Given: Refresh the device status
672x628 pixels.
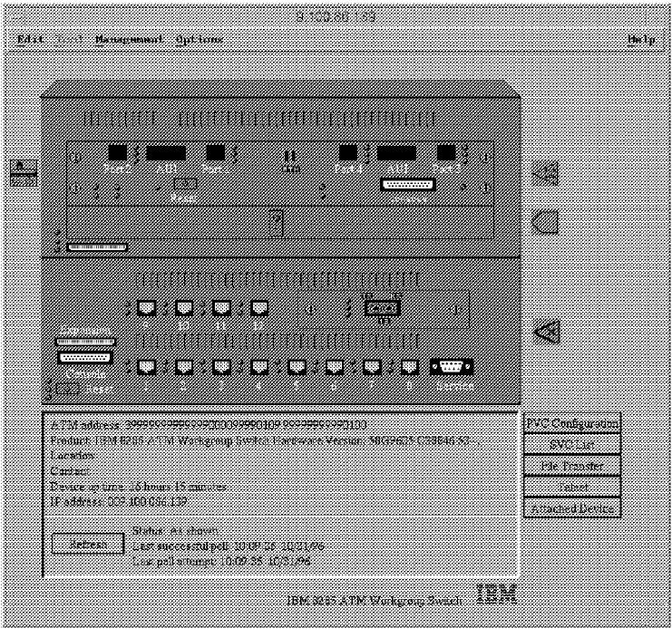Looking at the screenshot, I should 88,544.
